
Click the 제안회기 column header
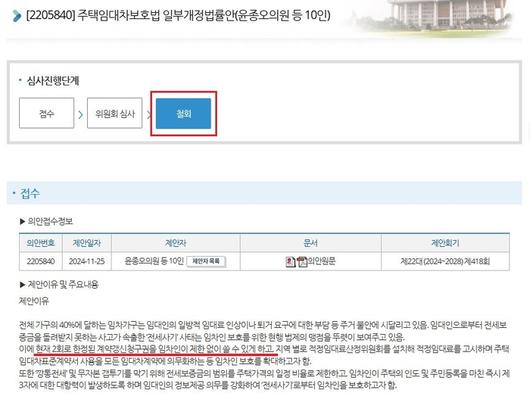[445, 243]
